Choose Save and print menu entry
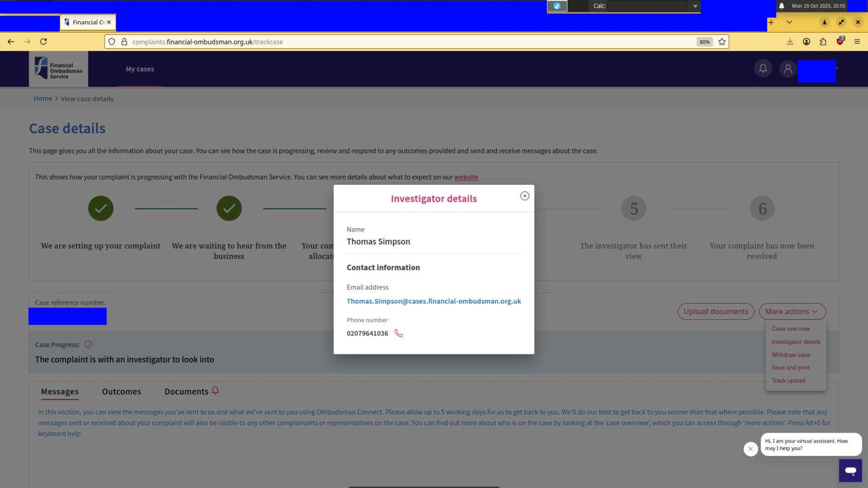 pos(790,368)
